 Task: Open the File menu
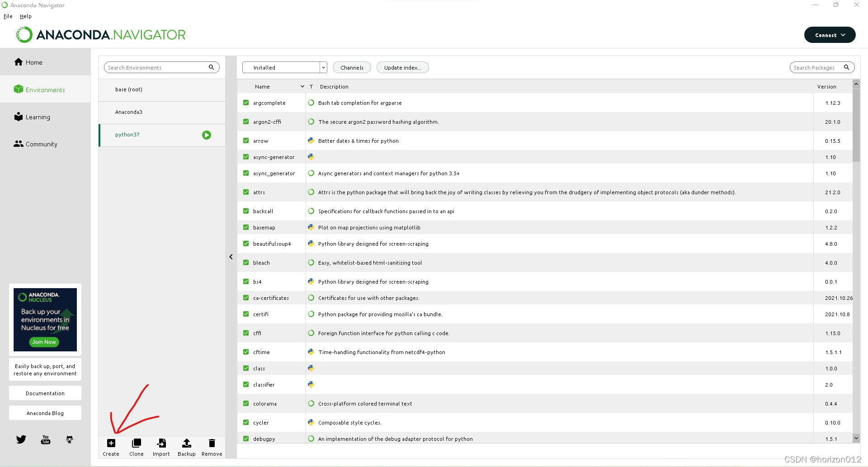pos(8,16)
